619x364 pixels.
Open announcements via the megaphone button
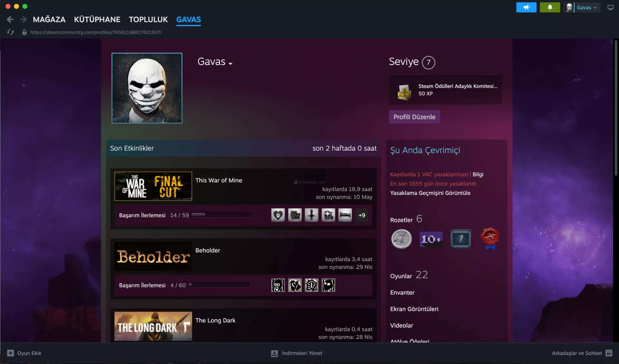pyautogui.click(x=526, y=7)
